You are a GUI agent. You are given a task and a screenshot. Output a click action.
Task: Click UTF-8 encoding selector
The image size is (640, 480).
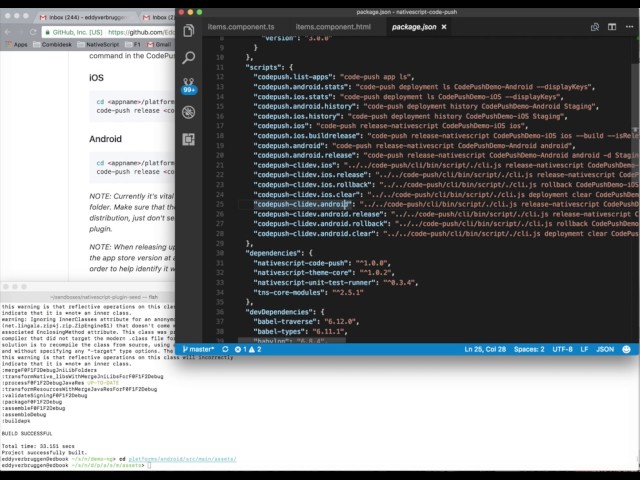tap(562, 349)
